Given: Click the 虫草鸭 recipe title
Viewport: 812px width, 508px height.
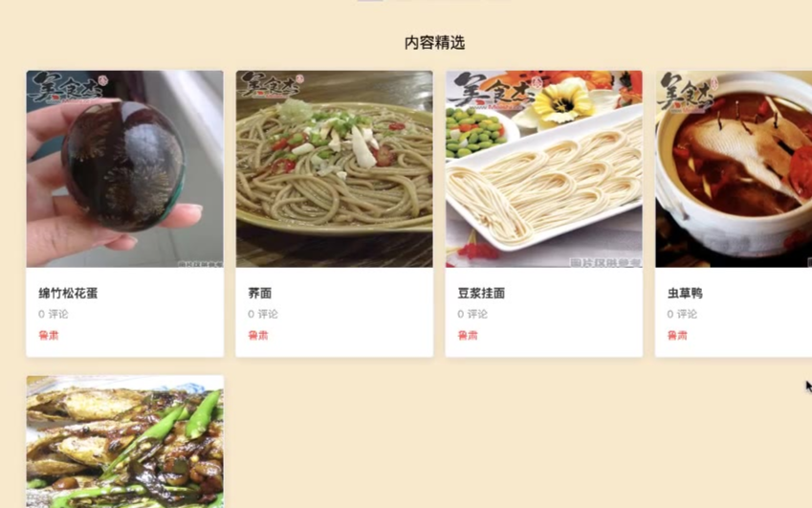Looking at the screenshot, I should [685, 293].
